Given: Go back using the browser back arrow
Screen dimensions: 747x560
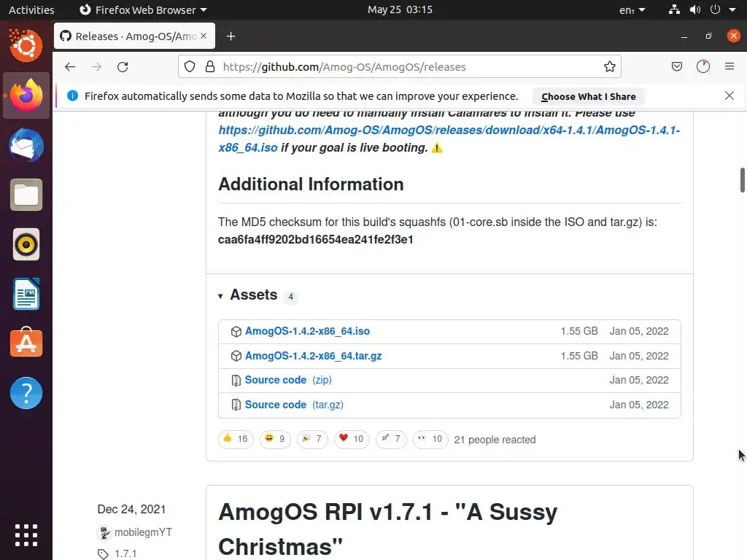Looking at the screenshot, I should (70, 66).
